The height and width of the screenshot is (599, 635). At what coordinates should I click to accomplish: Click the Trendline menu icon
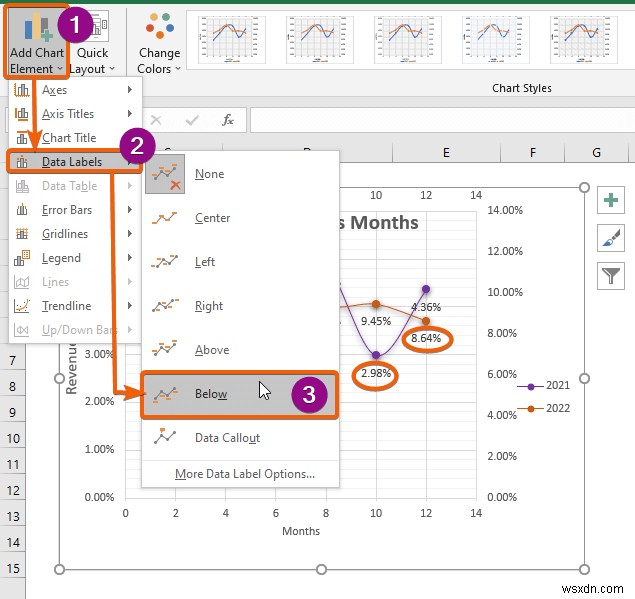[21, 306]
